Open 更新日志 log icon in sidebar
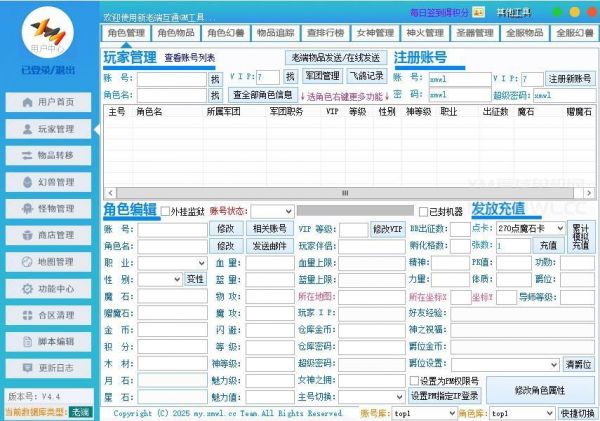Viewport: 600px width, 421px height. pyautogui.click(x=27, y=368)
